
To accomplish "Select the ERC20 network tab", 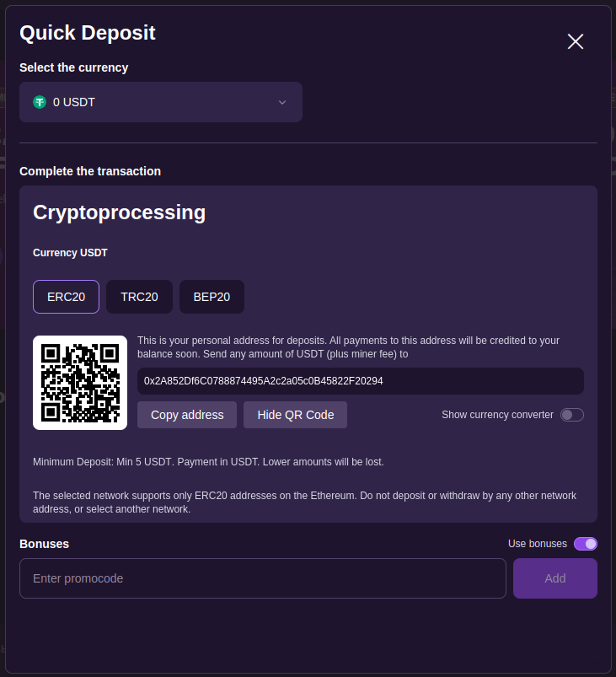I will pos(66,297).
